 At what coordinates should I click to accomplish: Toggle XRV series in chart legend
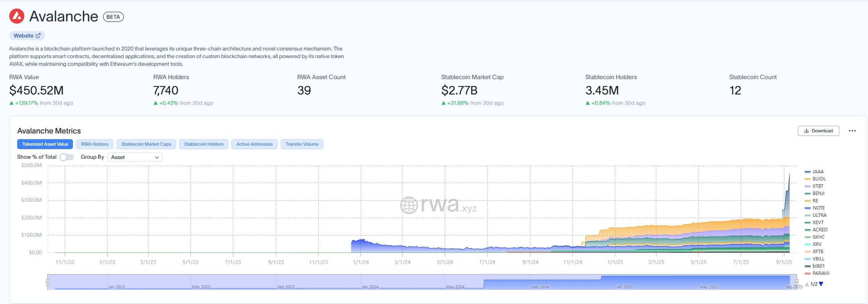click(x=813, y=244)
